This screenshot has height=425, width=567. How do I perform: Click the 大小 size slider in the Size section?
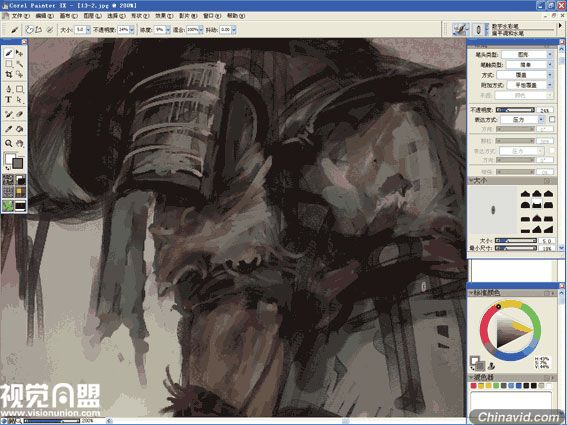pyautogui.click(x=515, y=241)
